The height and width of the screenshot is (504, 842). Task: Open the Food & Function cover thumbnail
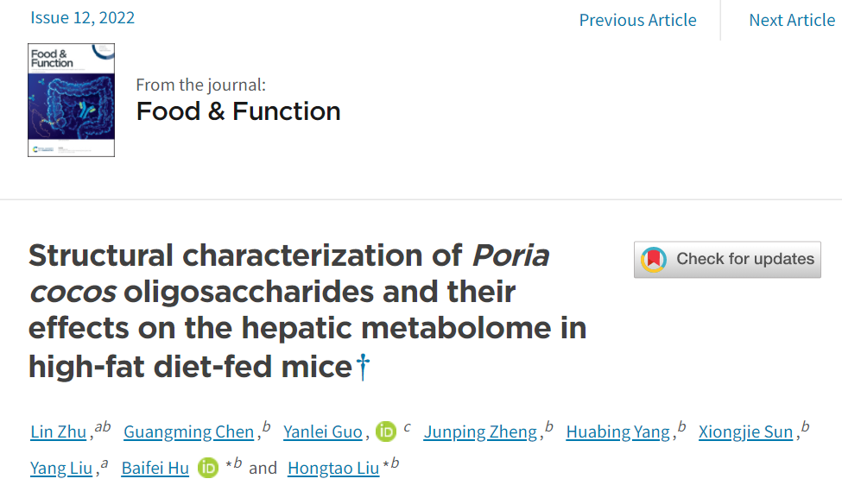(x=71, y=100)
